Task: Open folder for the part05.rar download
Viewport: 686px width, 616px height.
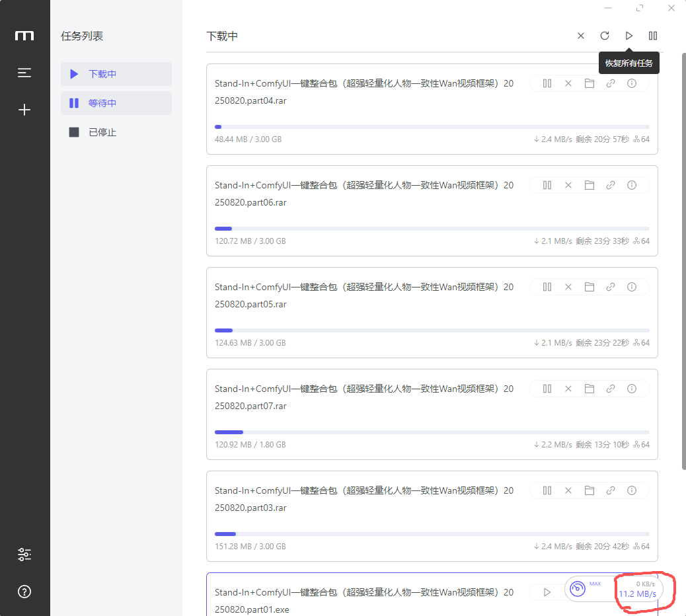Action: (x=590, y=287)
